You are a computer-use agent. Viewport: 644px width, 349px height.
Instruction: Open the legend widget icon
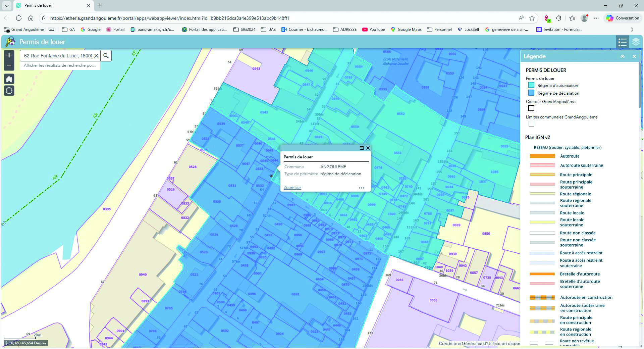click(x=622, y=42)
